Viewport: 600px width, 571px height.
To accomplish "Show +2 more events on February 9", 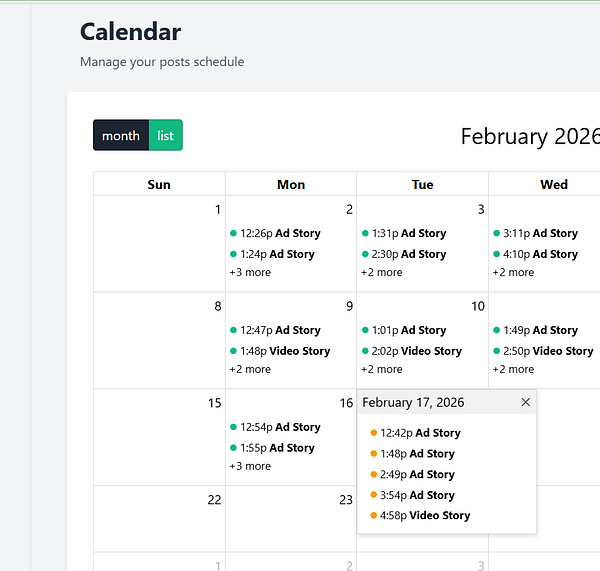I will (x=250, y=369).
